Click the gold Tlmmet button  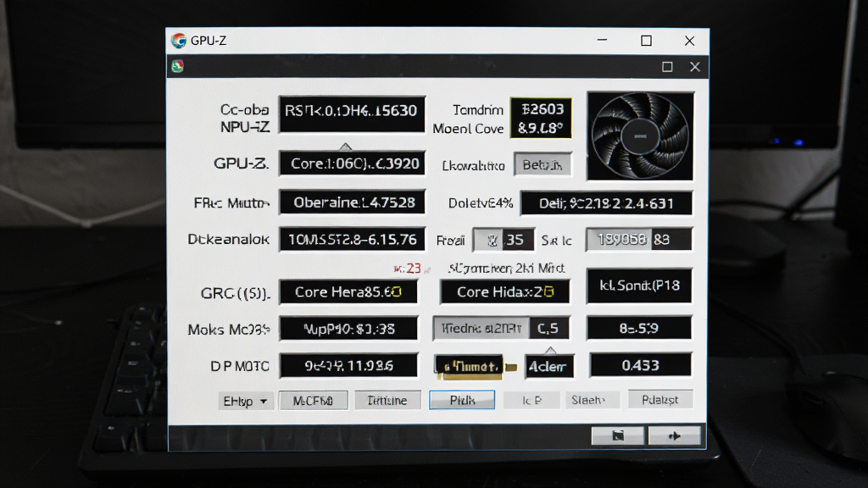470,366
